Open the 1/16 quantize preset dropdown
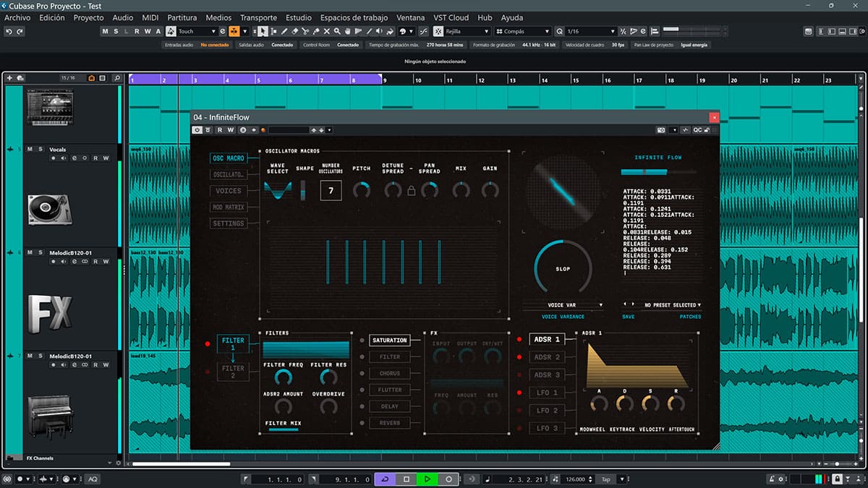The width and height of the screenshot is (868, 488). 591,31
